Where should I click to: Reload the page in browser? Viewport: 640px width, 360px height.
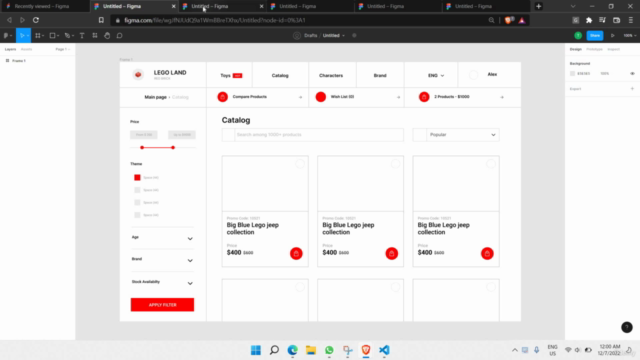36,20
